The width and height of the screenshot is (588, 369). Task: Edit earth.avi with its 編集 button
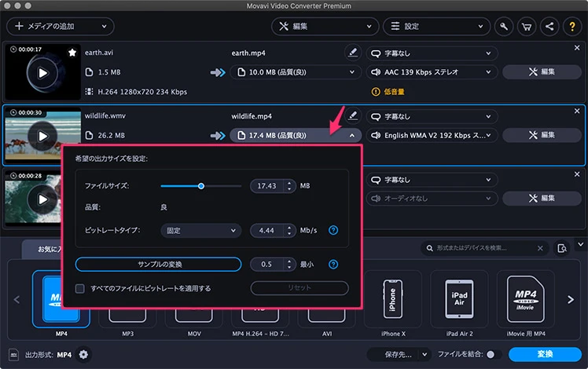(542, 72)
